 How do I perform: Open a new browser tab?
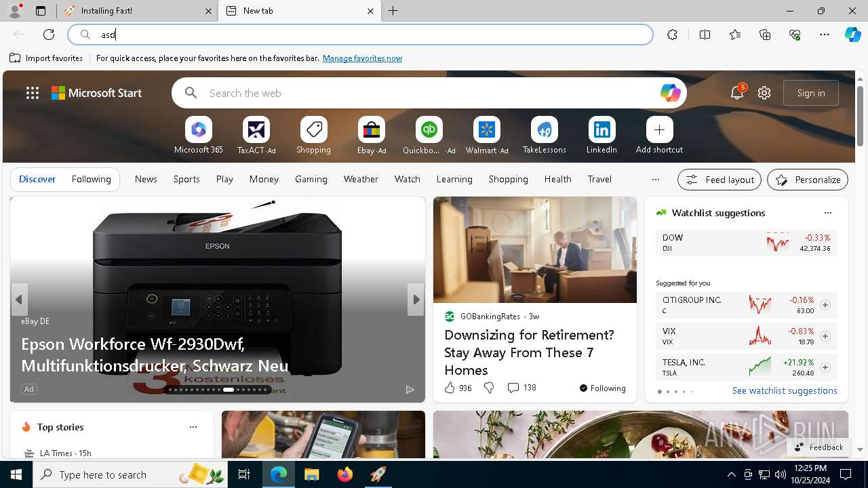coord(393,11)
